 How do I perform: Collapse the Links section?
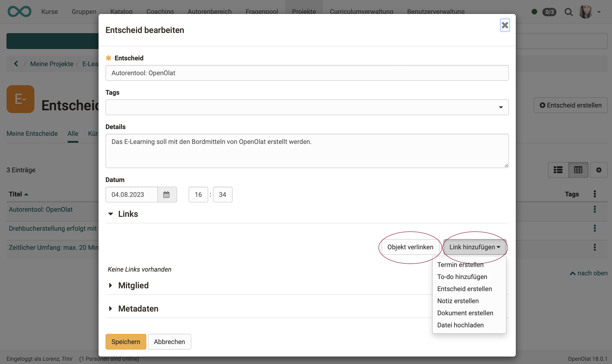[111, 214]
